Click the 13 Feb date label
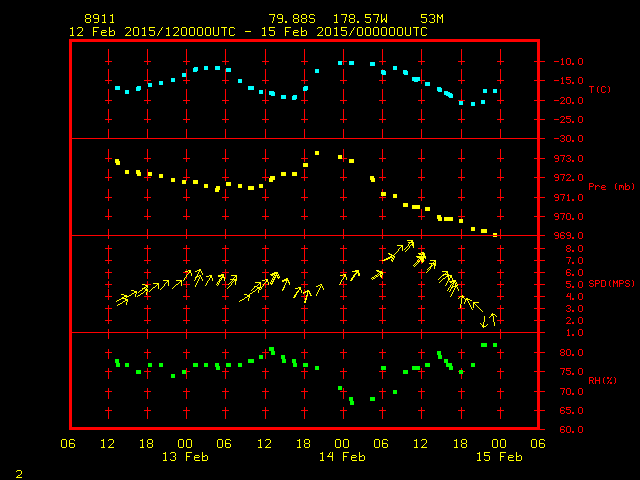This screenshot has height=480, width=640. (185, 457)
